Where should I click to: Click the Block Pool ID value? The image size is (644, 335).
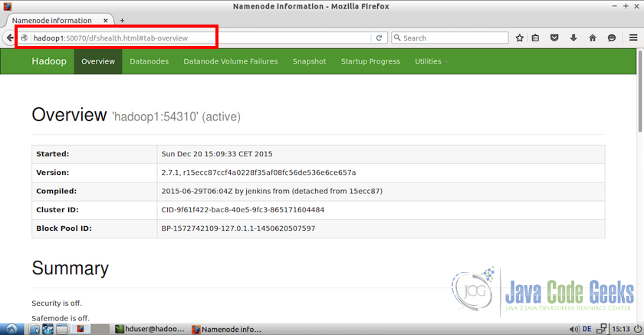[x=381, y=228]
